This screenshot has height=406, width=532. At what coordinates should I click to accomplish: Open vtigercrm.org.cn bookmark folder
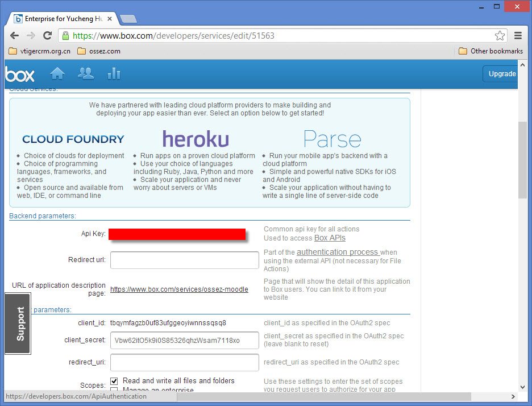coord(39,51)
